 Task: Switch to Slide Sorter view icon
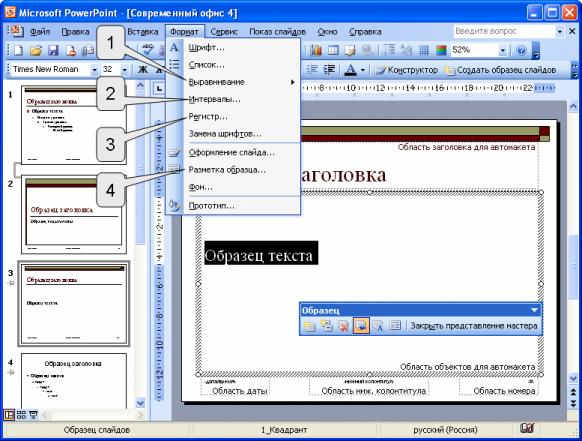(x=21, y=414)
